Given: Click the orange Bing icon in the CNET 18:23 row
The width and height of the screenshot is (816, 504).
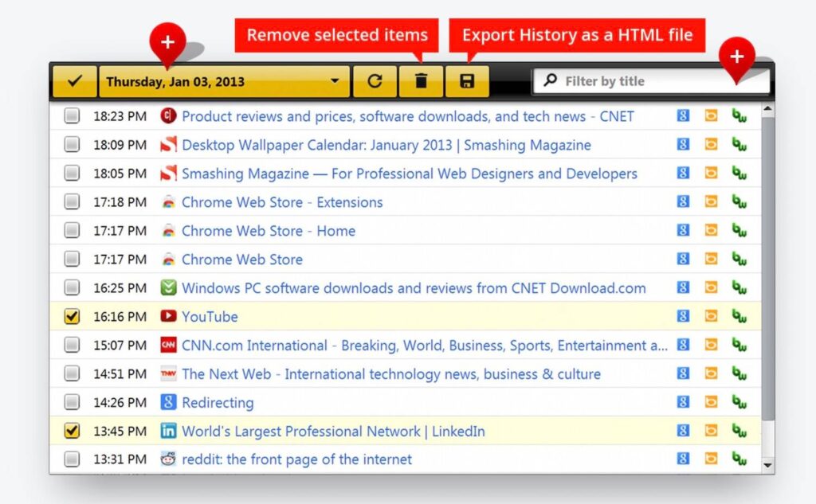Looking at the screenshot, I should (x=711, y=115).
